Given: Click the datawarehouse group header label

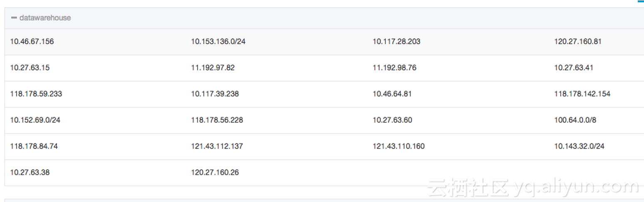Looking at the screenshot, I should pos(45,18).
